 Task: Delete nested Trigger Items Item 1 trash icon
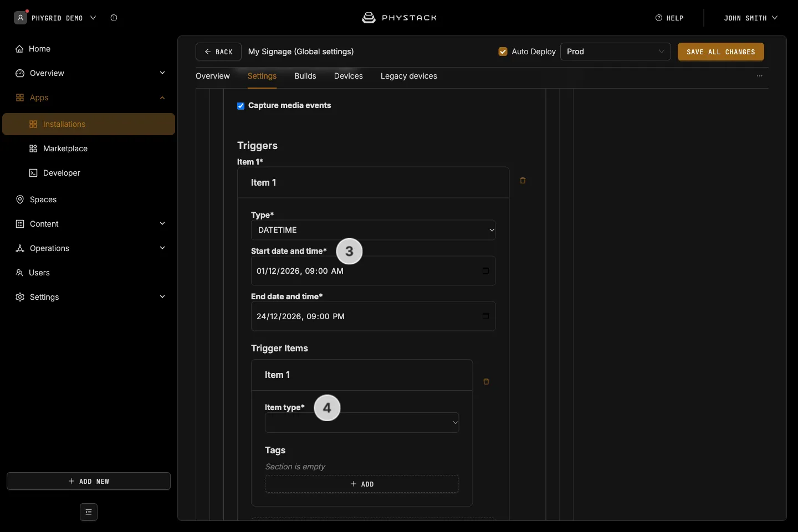pyautogui.click(x=486, y=382)
